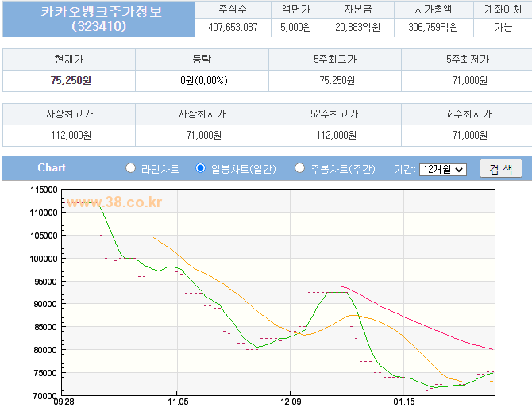Screen dimensions: 532x415
Task: Click the 현재가 header cell
Action: pos(69,60)
